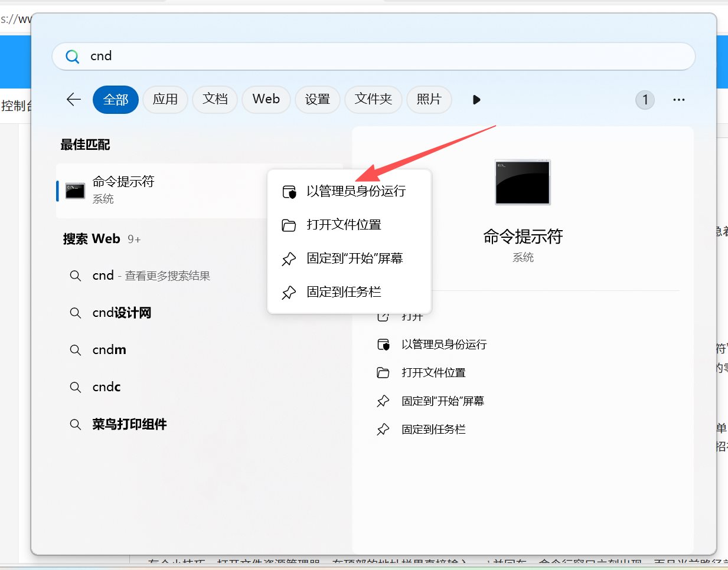
Task: Click the magnifier icon in search box
Action: pyautogui.click(x=72, y=57)
